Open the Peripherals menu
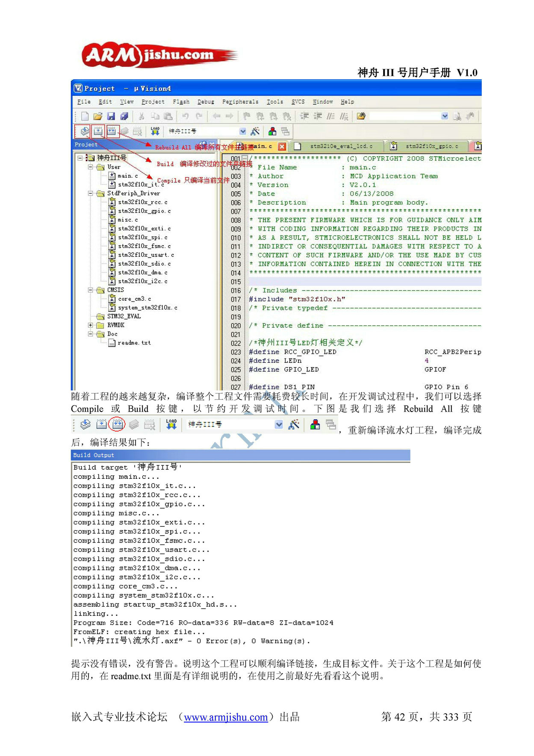This screenshot has width=534, height=756. pyautogui.click(x=240, y=102)
